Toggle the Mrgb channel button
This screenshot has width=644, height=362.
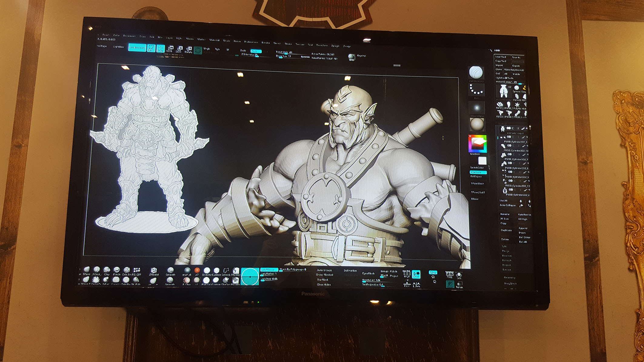pos(207,49)
